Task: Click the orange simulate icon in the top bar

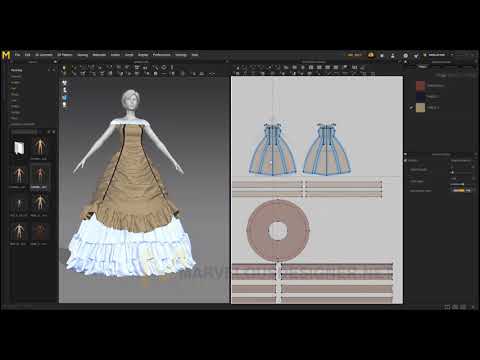Action: point(371,55)
